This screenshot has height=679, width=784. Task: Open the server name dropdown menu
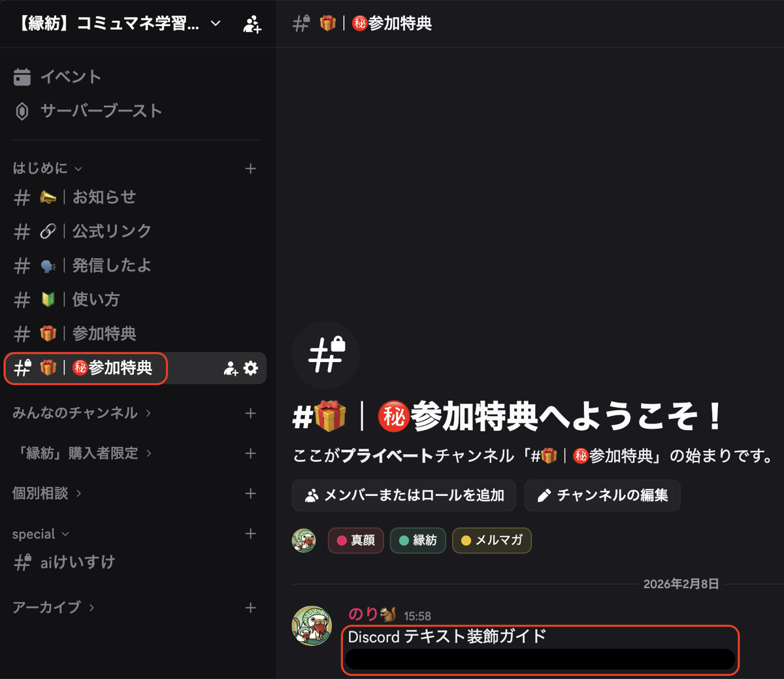click(x=118, y=24)
